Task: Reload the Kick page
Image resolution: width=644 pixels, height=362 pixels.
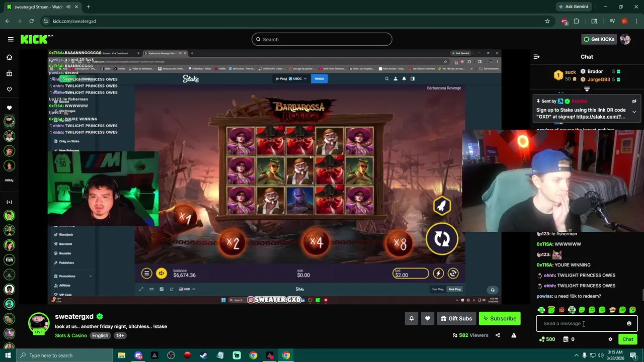Action: 31,21
